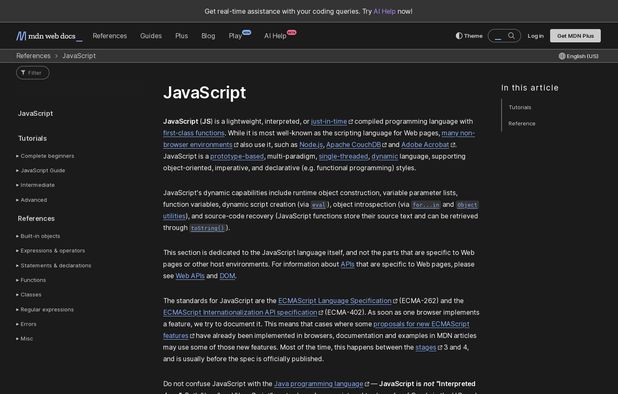Open the APIs glossary link
The width and height of the screenshot is (618, 394).
click(x=347, y=264)
